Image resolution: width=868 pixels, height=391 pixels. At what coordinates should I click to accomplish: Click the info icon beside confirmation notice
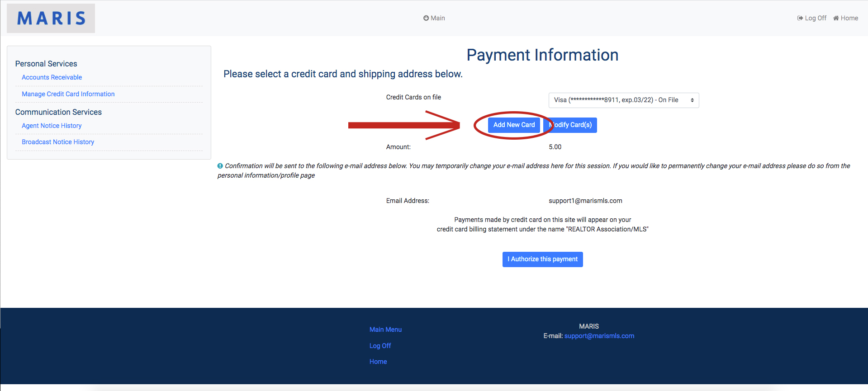tap(220, 166)
